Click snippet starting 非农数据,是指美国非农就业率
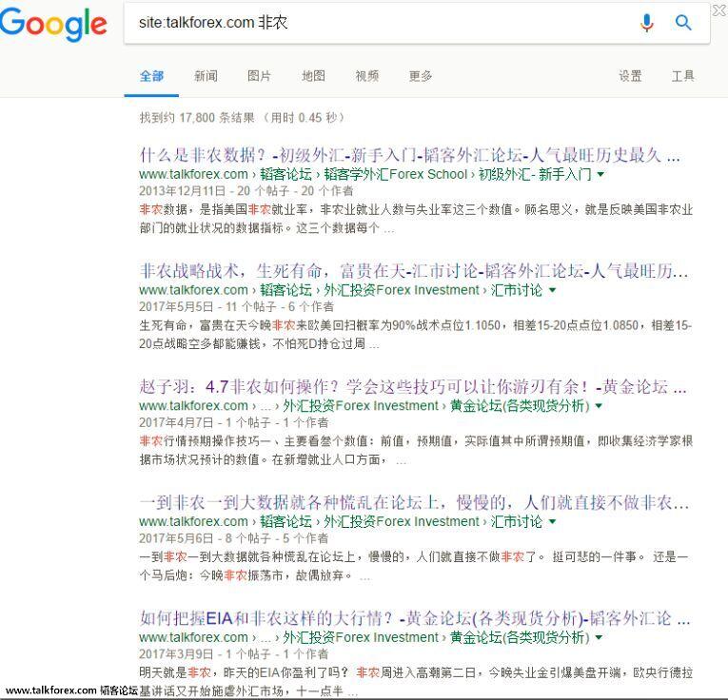The height and width of the screenshot is (700, 728). pyautogui.click(x=416, y=219)
